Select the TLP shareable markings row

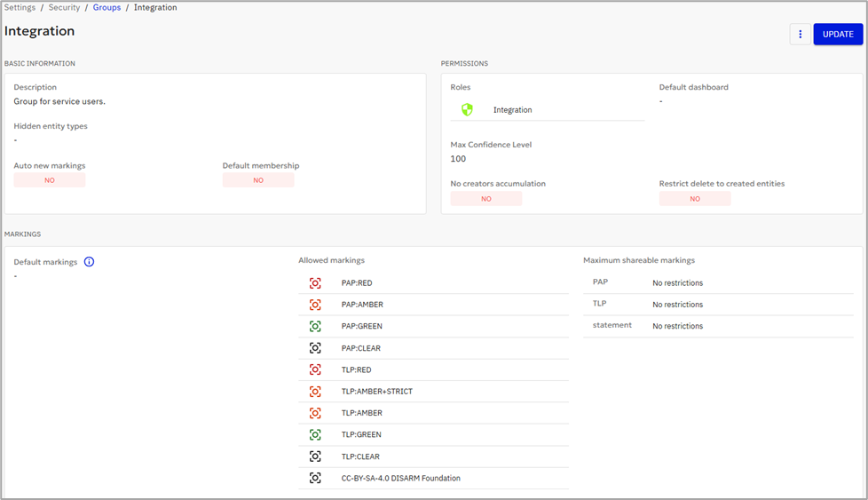coord(717,305)
